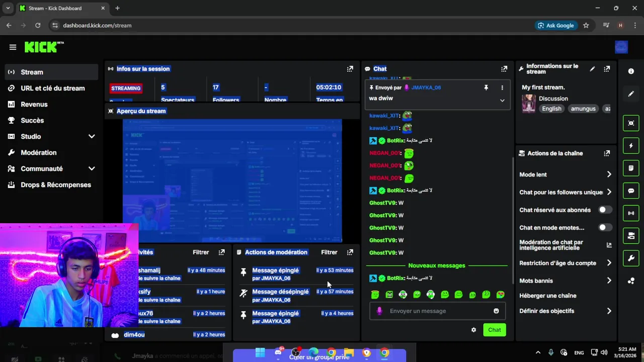Open chat settings gear beside the Chat button

[473, 330]
